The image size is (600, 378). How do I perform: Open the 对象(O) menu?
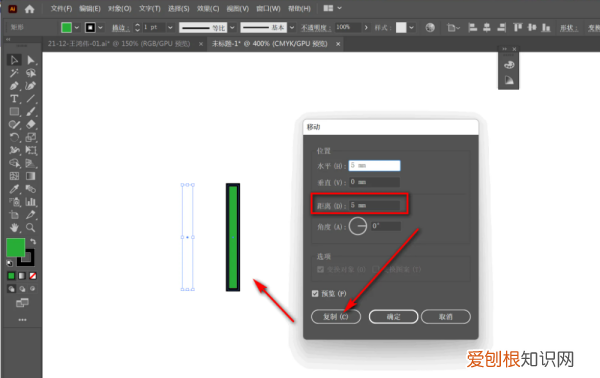(x=119, y=8)
